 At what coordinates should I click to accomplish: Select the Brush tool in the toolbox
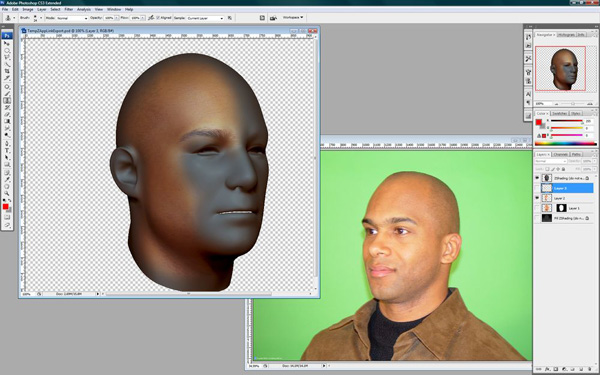[x=7, y=94]
